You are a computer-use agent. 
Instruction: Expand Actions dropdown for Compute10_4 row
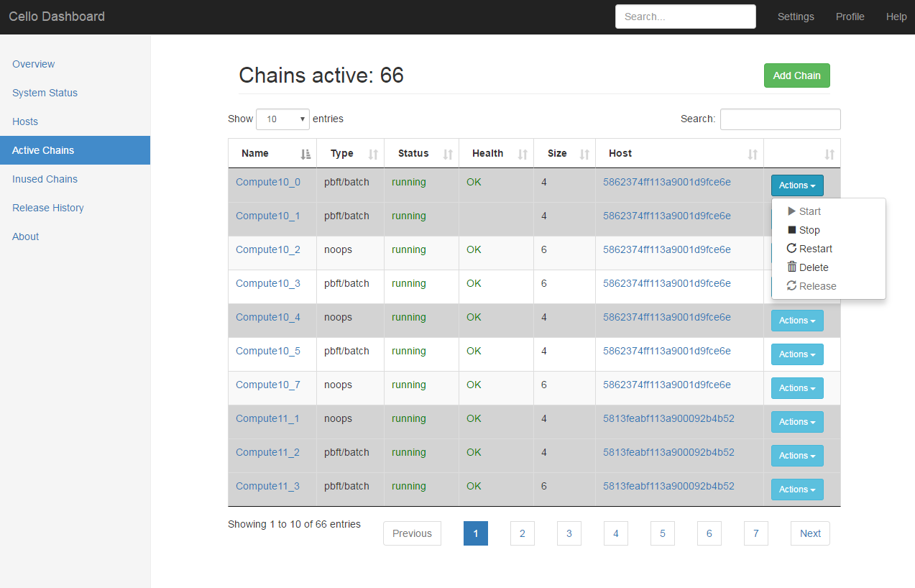797,321
